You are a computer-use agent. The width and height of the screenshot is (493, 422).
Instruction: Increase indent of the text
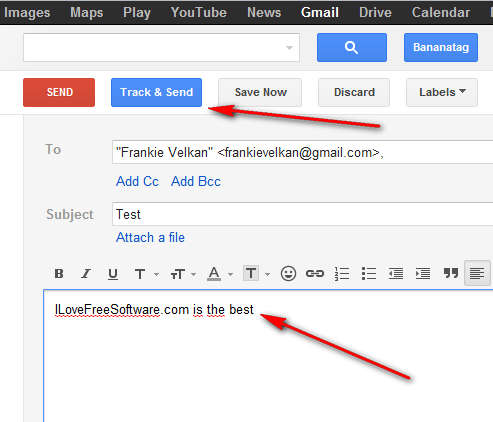coord(423,274)
